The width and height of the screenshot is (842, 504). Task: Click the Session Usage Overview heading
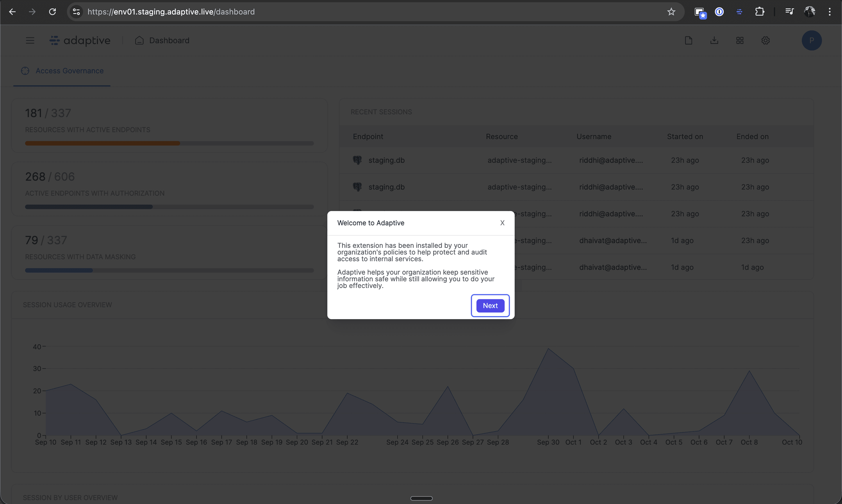67,305
